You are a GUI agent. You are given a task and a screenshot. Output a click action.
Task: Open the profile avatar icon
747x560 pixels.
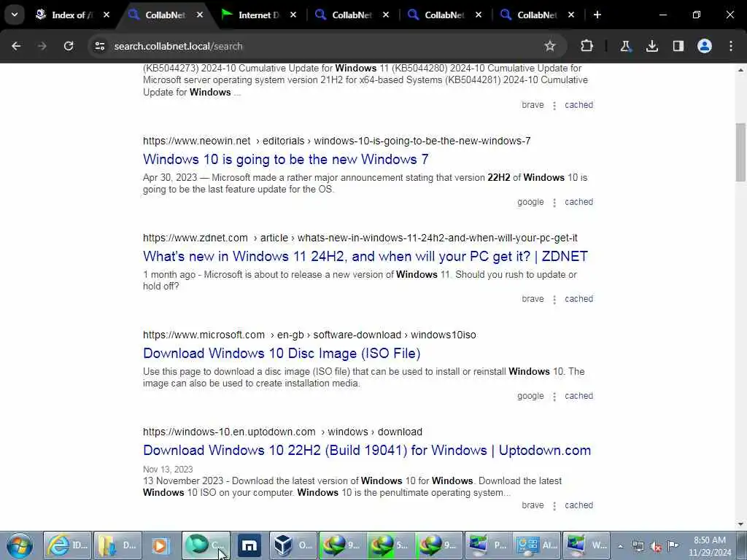[x=704, y=46]
